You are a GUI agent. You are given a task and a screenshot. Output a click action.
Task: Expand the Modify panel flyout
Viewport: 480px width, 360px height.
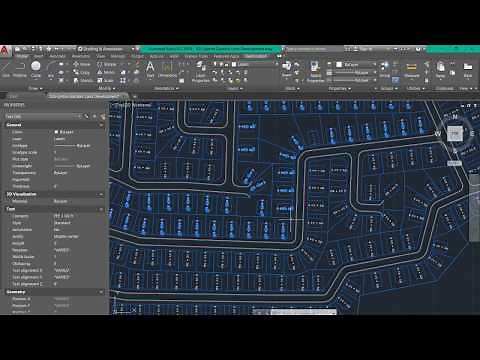107,88
